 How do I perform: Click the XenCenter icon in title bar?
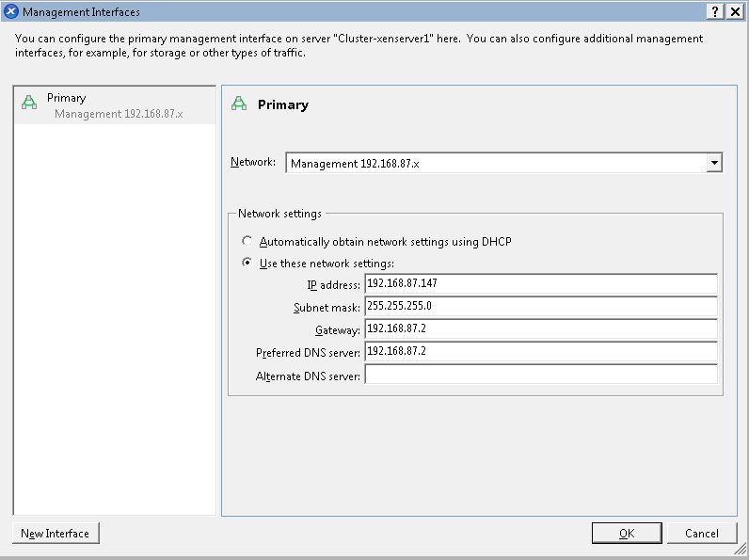[11, 11]
